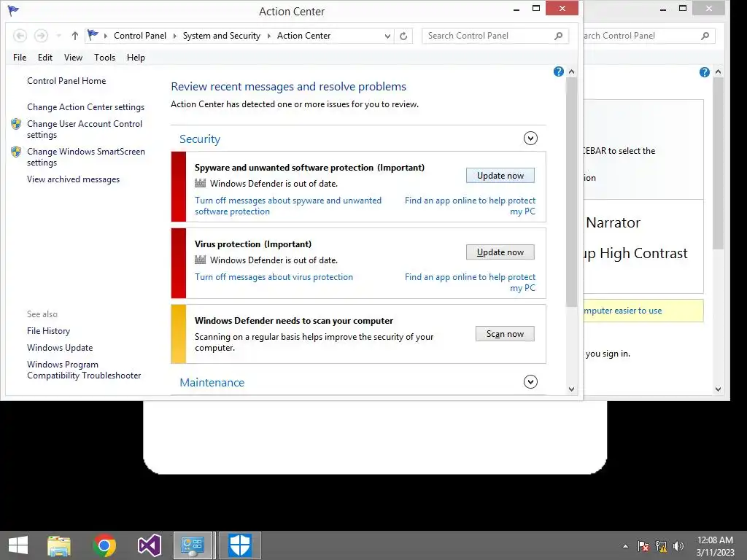Image resolution: width=747 pixels, height=560 pixels.
Task: Expand the arrow after Control Panel breadcrumb
Action: pyautogui.click(x=175, y=36)
